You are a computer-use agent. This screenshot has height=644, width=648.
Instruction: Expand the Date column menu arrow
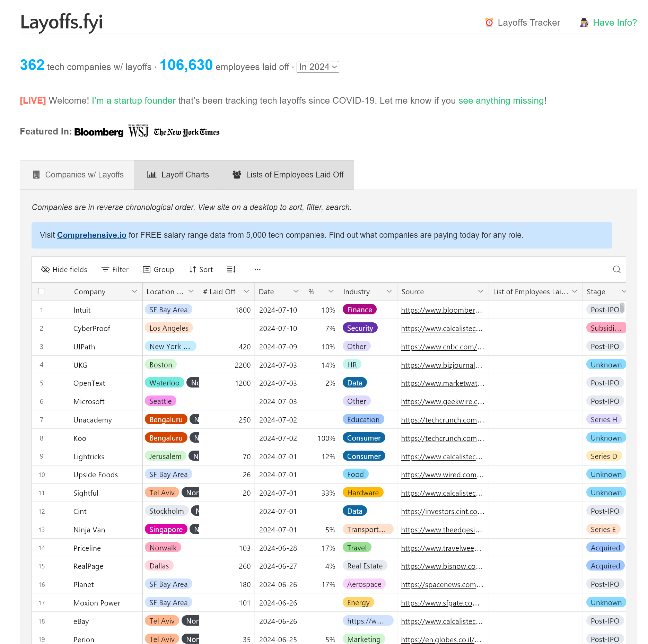[x=296, y=291]
